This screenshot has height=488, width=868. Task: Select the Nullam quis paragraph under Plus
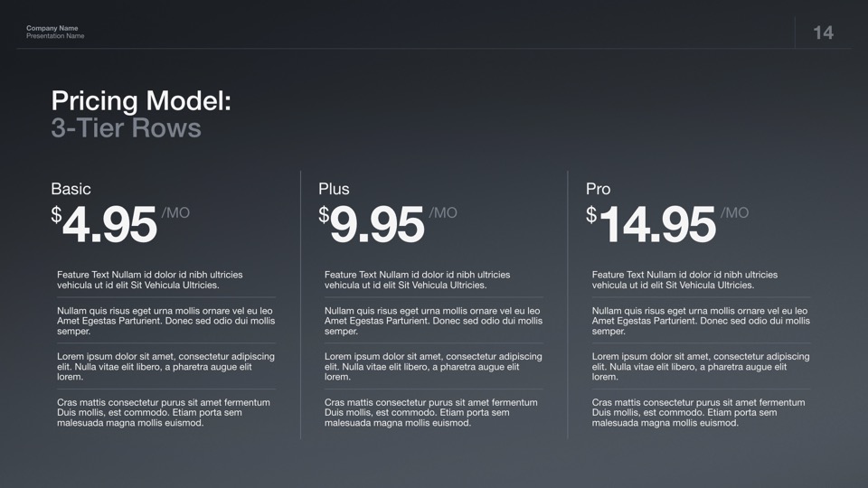[x=433, y=321]
